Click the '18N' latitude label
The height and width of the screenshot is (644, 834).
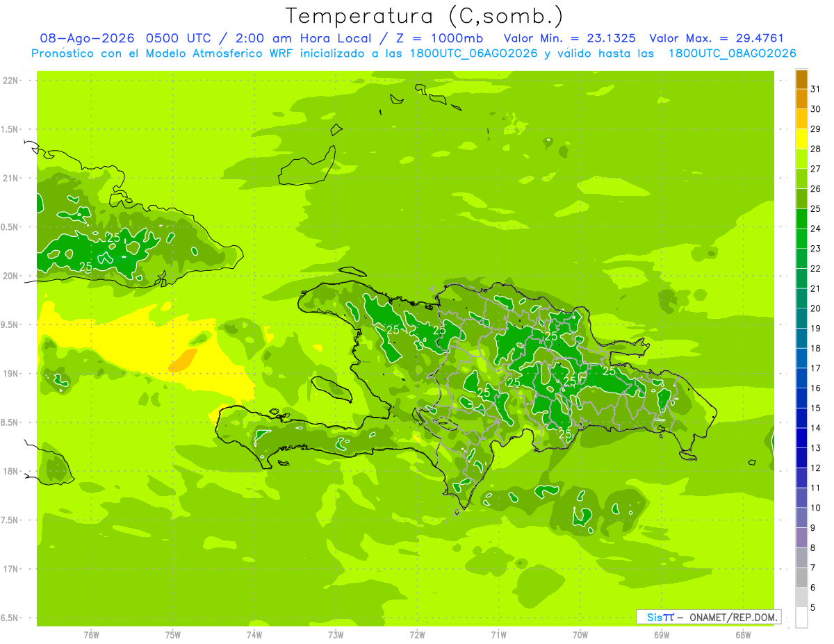coord(11,472)
